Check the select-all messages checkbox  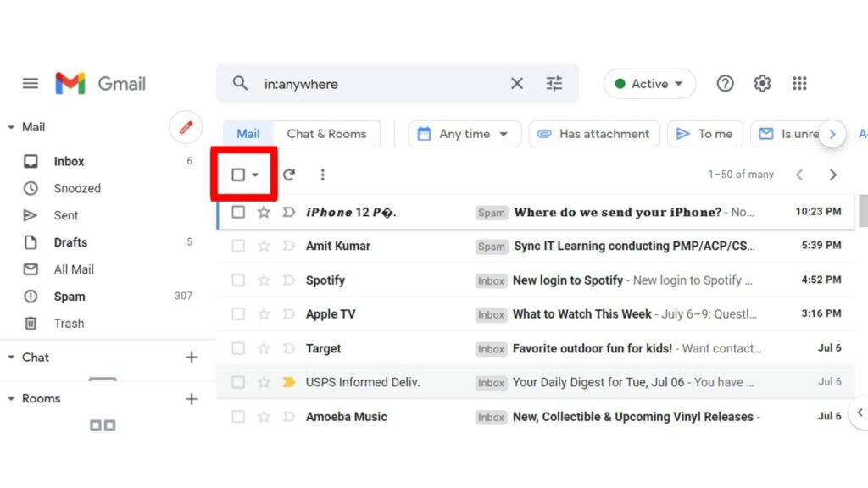point(237,174)
